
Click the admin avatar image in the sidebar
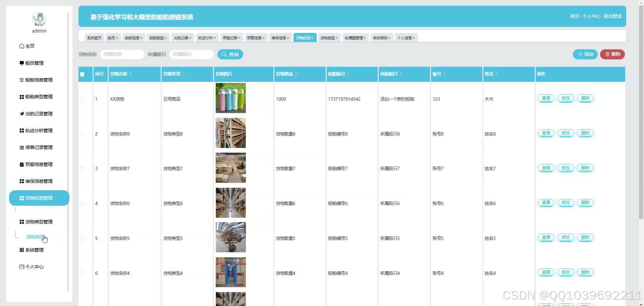pos(39,19)
